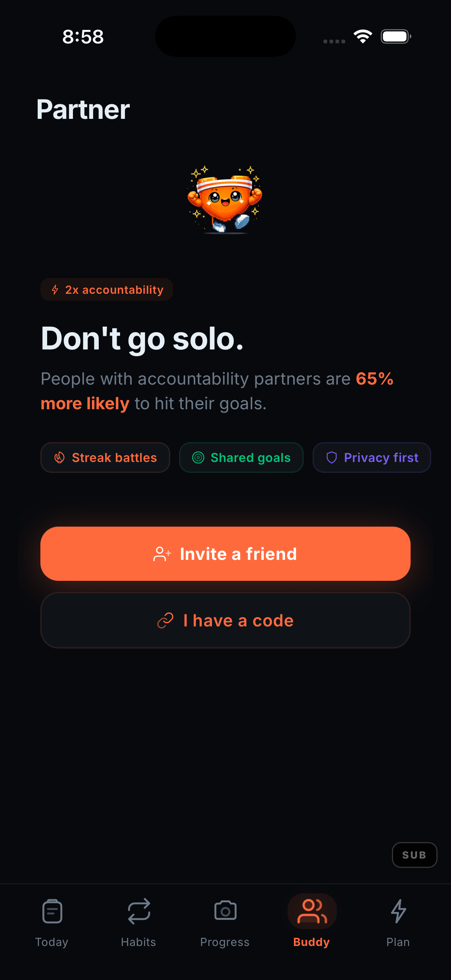
Task: Select the Today clipboard icon in bottom navigation
Action: 51,911
